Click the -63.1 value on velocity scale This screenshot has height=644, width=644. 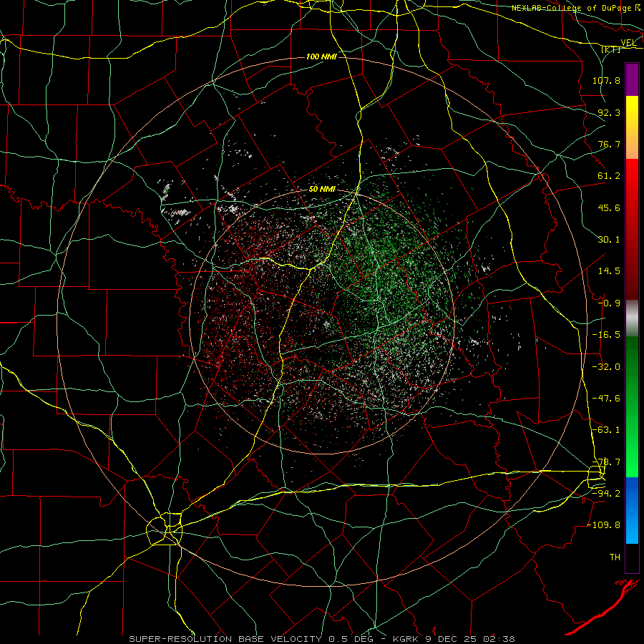606,430
